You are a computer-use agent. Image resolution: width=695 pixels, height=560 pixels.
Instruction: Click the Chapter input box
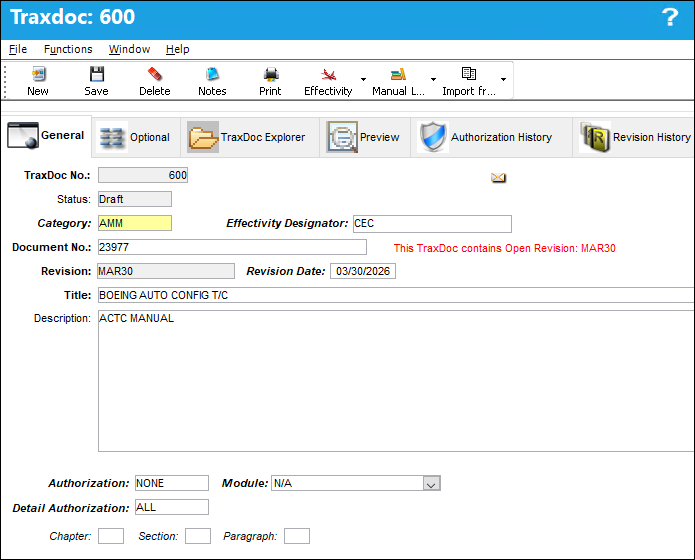pyautogui.click(x=111, y=536)
